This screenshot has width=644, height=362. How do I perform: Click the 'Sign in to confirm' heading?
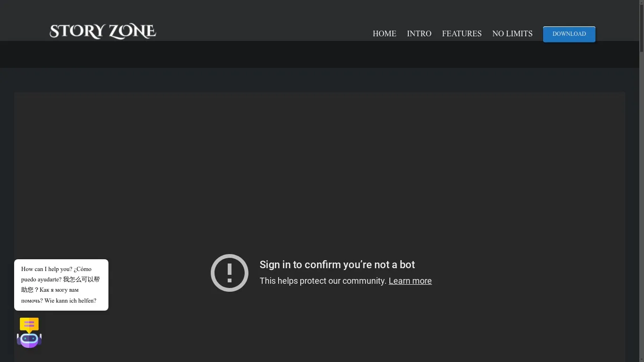pyautogui.click(x=337, y=265)
